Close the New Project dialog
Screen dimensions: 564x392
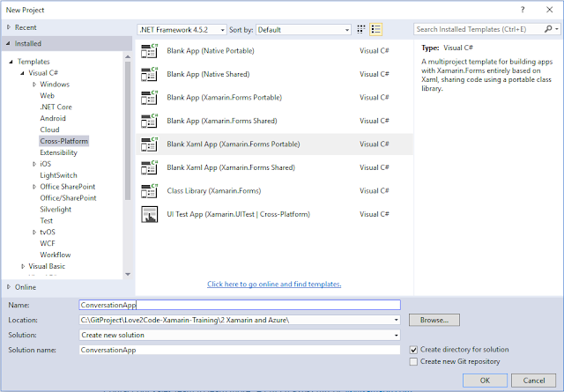549,10
